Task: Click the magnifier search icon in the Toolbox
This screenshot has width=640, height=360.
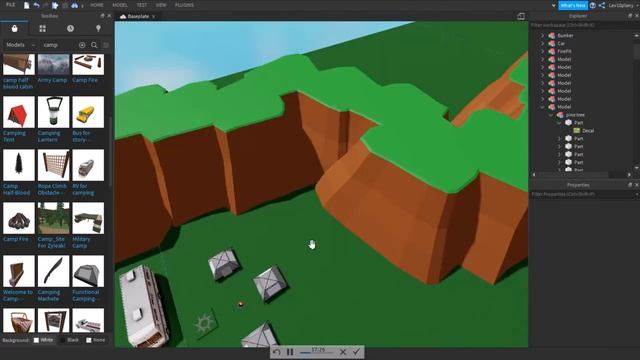Action: 94,45
